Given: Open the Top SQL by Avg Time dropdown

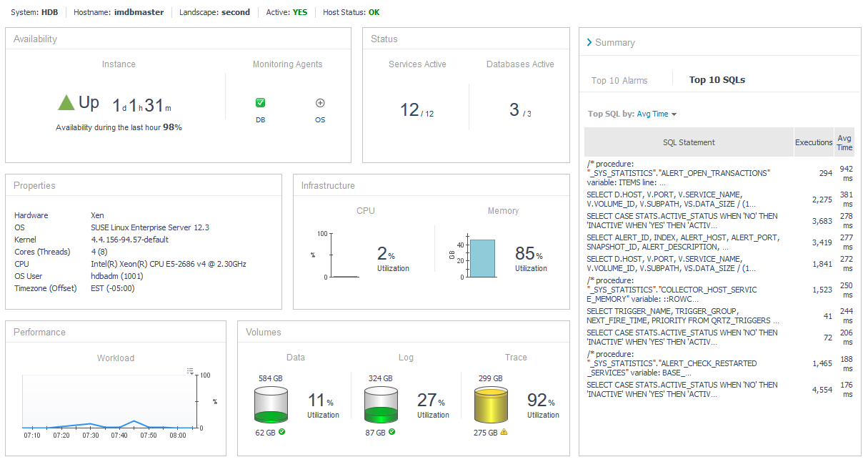Looking at the screenshot, I should [x=657, y=114].
